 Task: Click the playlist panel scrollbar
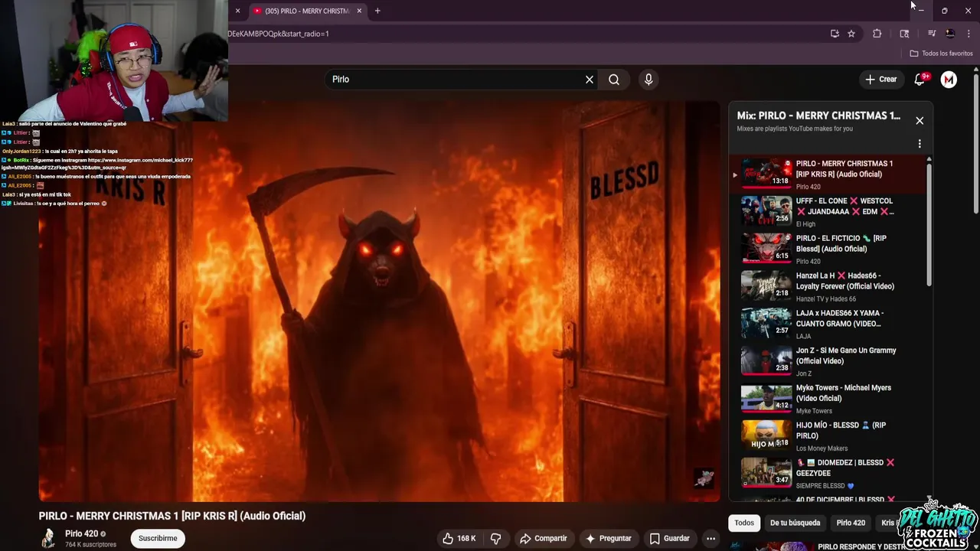coord(929,223)
